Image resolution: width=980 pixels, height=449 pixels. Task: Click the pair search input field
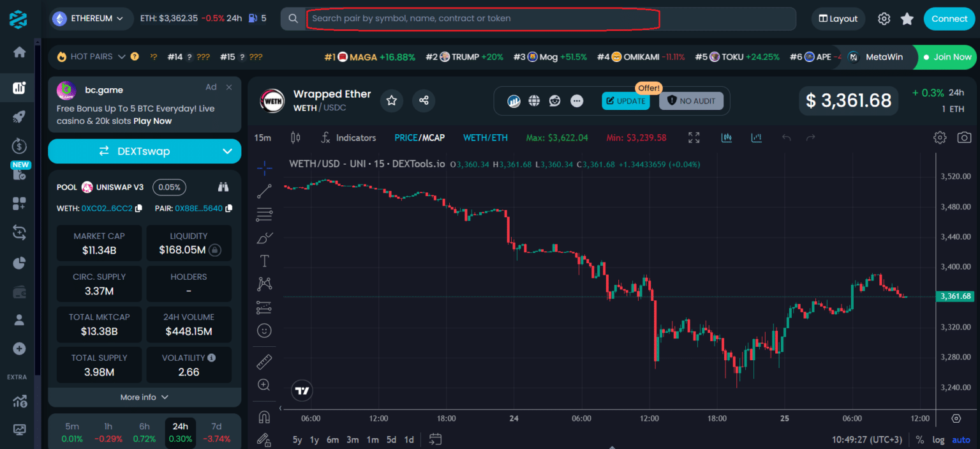click(x=483, y=19)
